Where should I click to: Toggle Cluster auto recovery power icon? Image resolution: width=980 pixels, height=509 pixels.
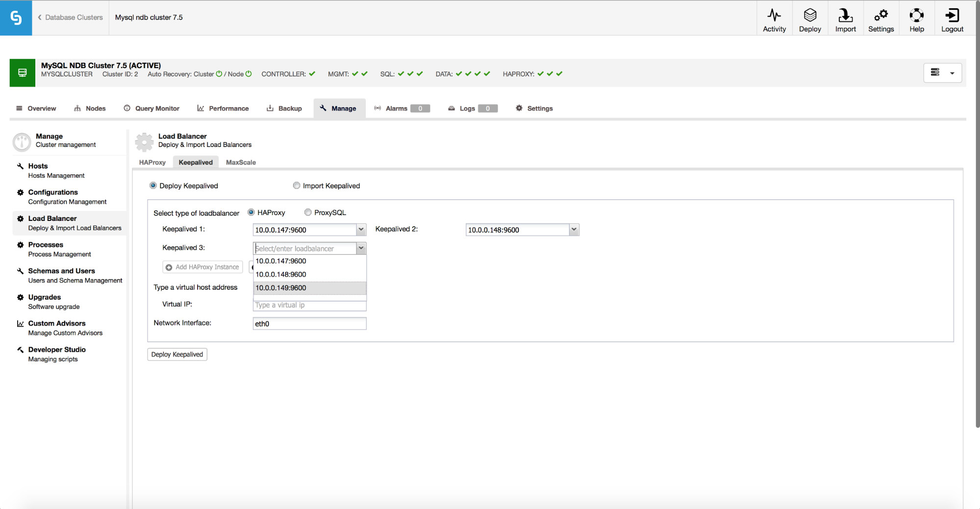(219, 74)
